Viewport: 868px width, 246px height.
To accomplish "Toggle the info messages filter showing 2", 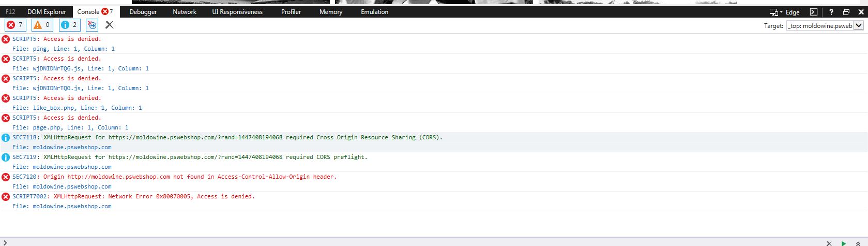I will point(69,25).
